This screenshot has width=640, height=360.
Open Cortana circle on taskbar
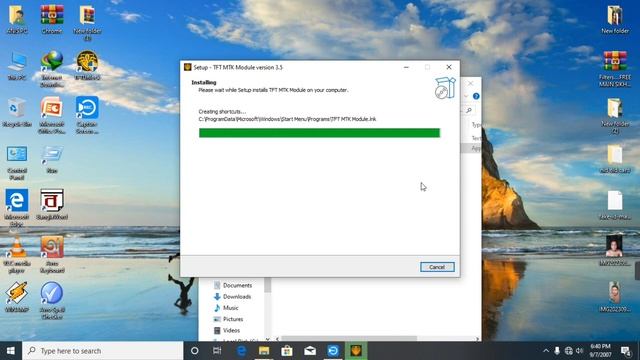point(195,351)
